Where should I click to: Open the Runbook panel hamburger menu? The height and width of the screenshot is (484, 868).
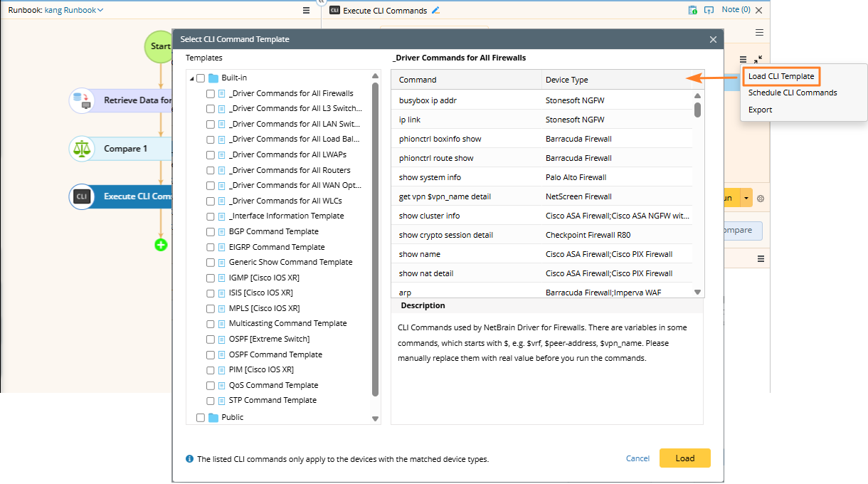(x=306, y=11)
